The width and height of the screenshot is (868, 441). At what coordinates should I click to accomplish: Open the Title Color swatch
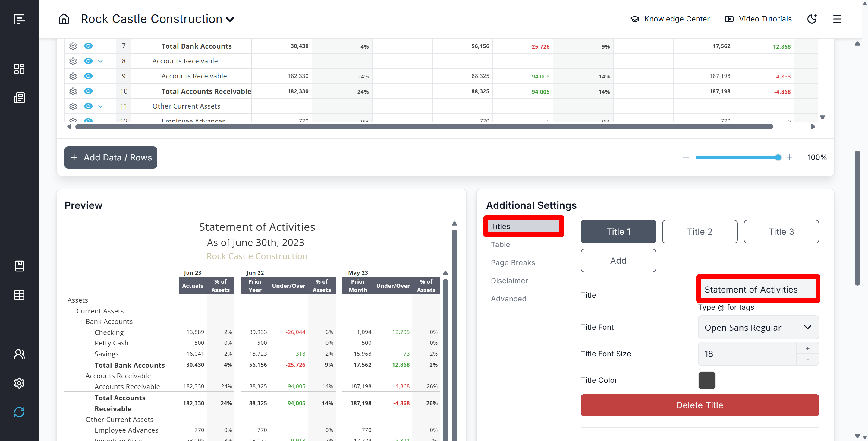click(706, 380)
